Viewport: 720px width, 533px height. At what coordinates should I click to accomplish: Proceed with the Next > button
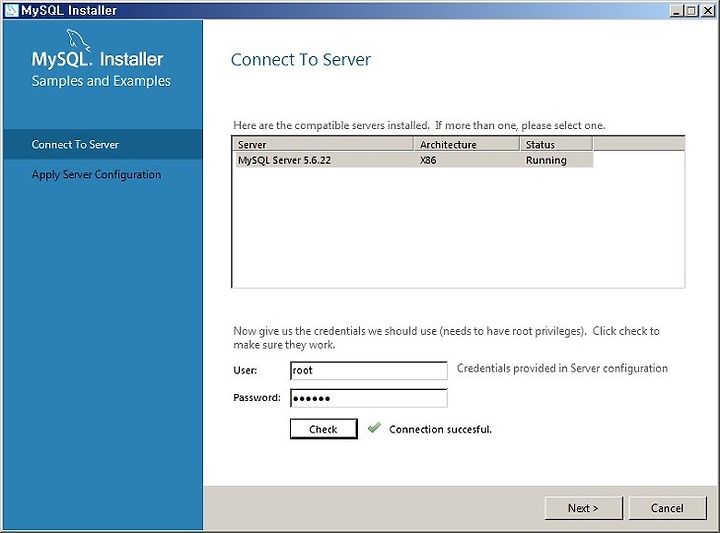[584, 508]
